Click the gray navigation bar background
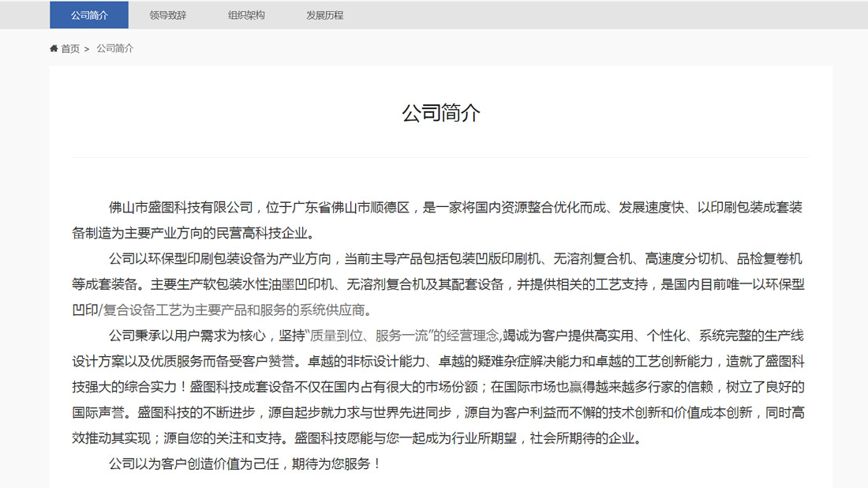 click(552, 15)
